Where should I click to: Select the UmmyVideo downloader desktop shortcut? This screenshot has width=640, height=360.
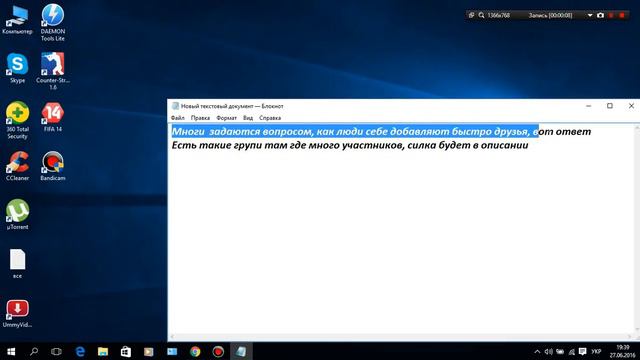(17, 313)
